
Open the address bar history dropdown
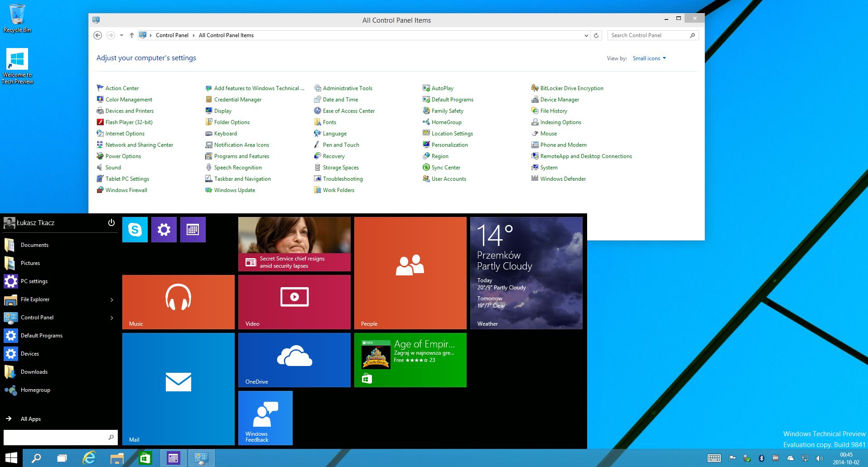tap(586, 35)
